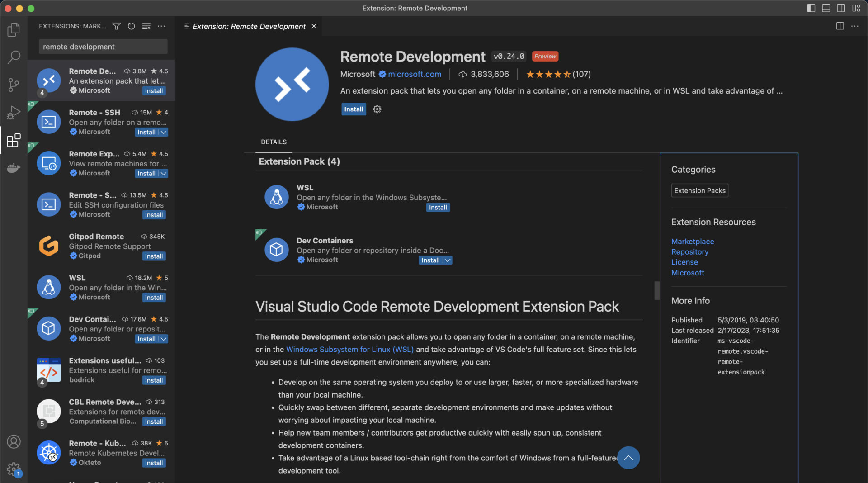This screenshot has height=483, width=868.
Task: Refresh the extensions list
Action: point(131,26)
